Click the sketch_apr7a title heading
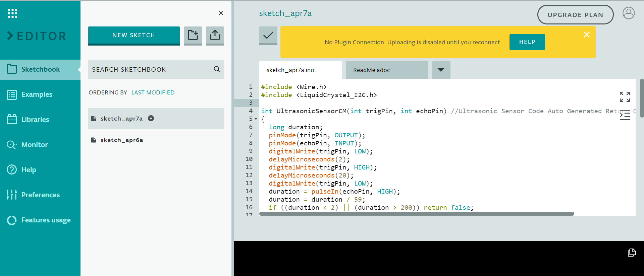This screenshot has width=644, height=276. coord(285,13)
